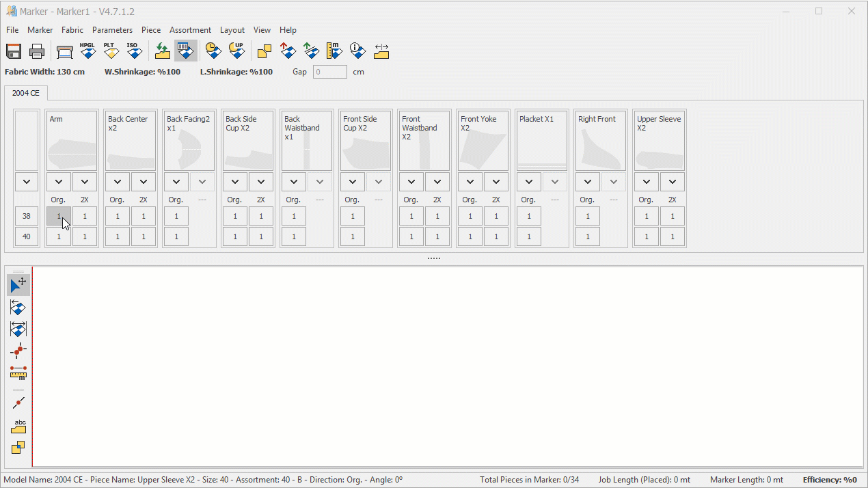Image resolution: width=868 pixels, height=488 pixels.
Task: Select the measure distance ruler tool in sidebar
Action: pyautogui.click(x=18, y=373)
